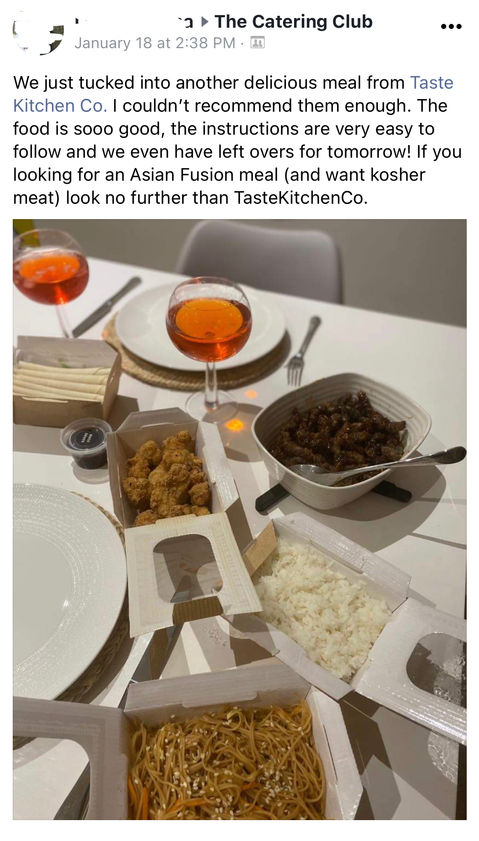Viewport: 479px width, 841px height.
Task: Tap the small sauce pot in photo
Action: pyautogui.click(x=86, y=443)
